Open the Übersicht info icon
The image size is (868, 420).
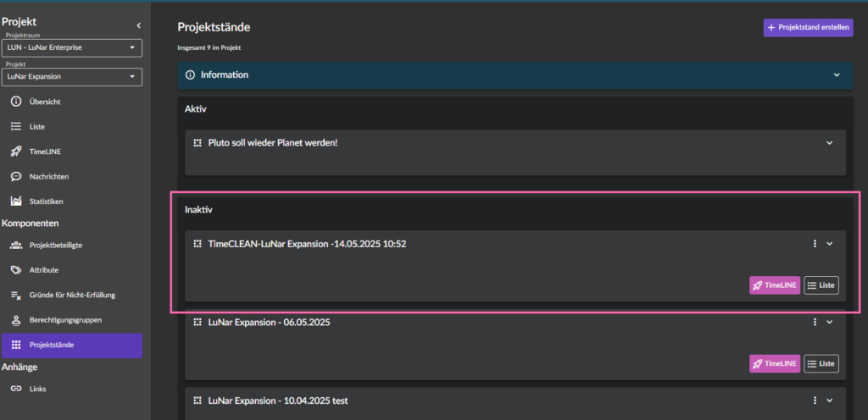16,102
